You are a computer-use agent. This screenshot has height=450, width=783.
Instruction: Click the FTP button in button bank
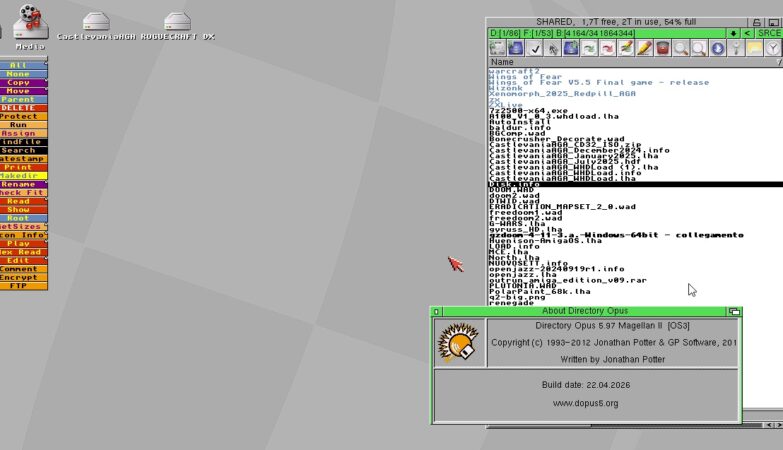pyautogui.click(x=24, y=286)
